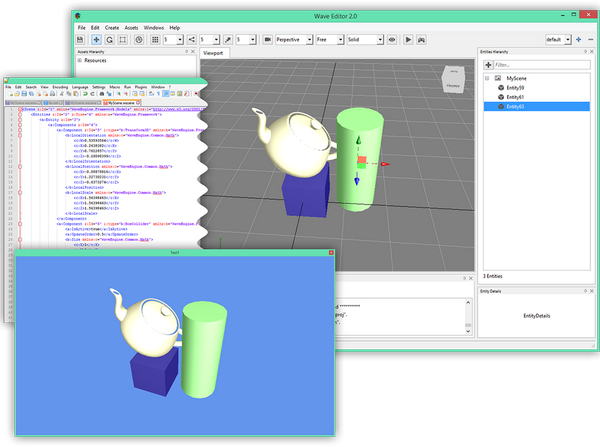
Task: Select the active MyScene tab in Notepad++
Action: pyautogui.click(x=122, y=103)
